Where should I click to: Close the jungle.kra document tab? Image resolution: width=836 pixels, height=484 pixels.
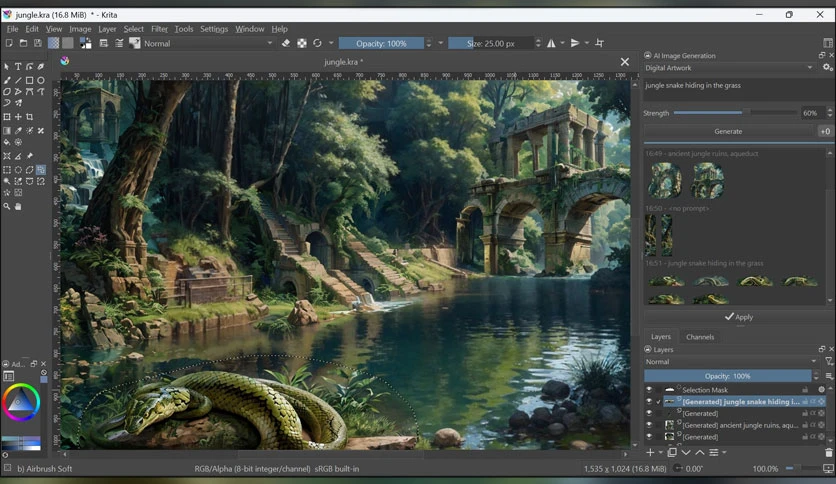(x=624, y=62)
